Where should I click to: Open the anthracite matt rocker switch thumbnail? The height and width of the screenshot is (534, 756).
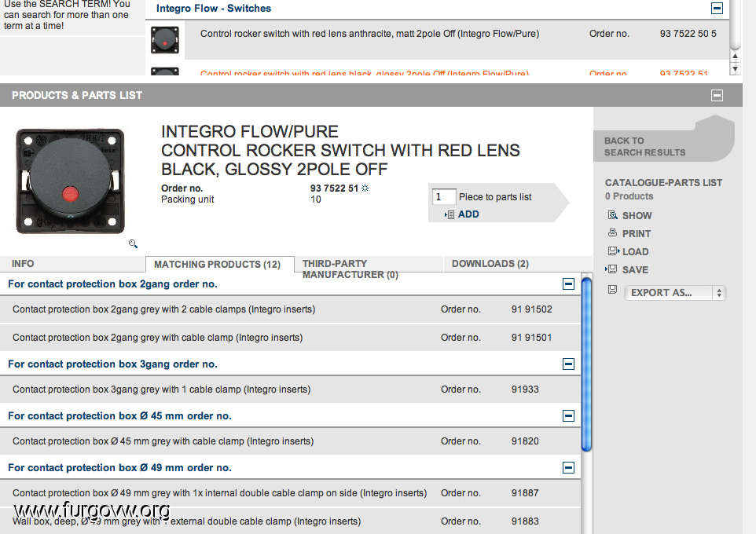[x=165, y=39]
